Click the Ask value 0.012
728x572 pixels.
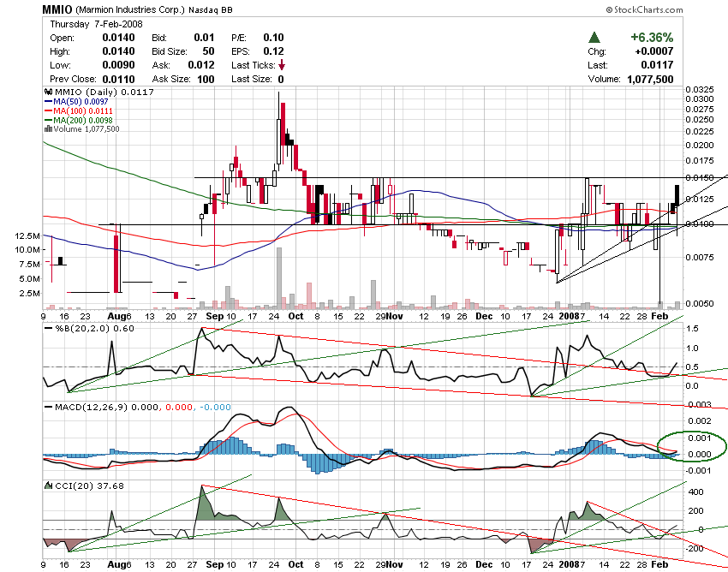201,65
